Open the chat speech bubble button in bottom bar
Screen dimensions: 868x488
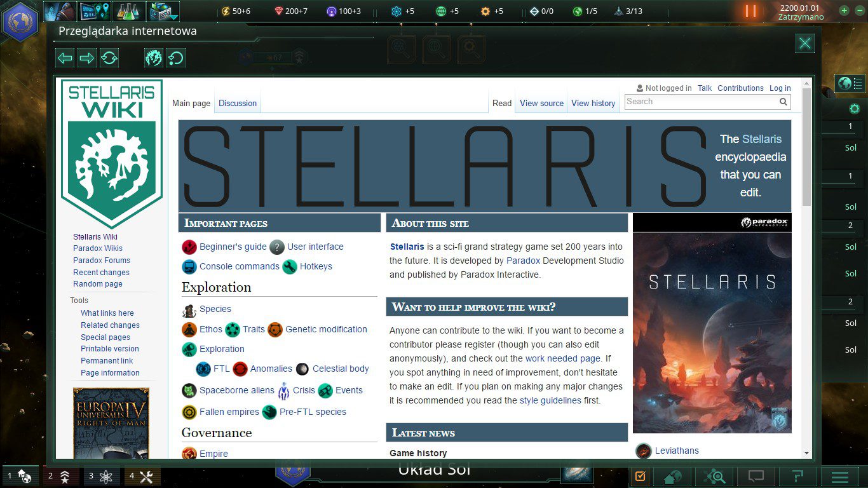(756, 477)
